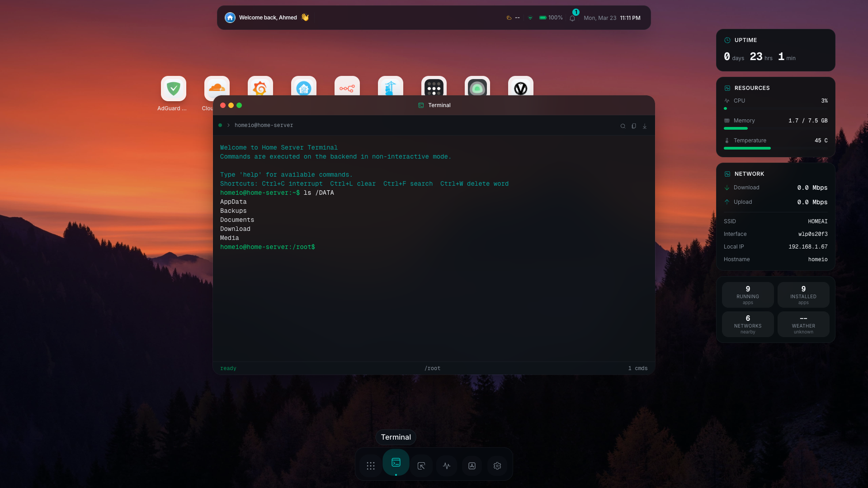This screenshot has height=488, width=868.
Task: Download terminal log via the download arrow icon
Action: tap(644, 126)
